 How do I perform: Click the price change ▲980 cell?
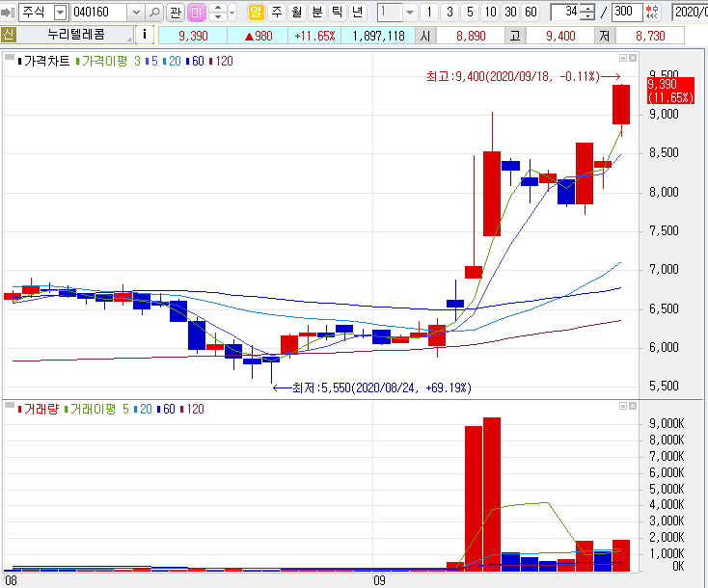coord(258,36)
